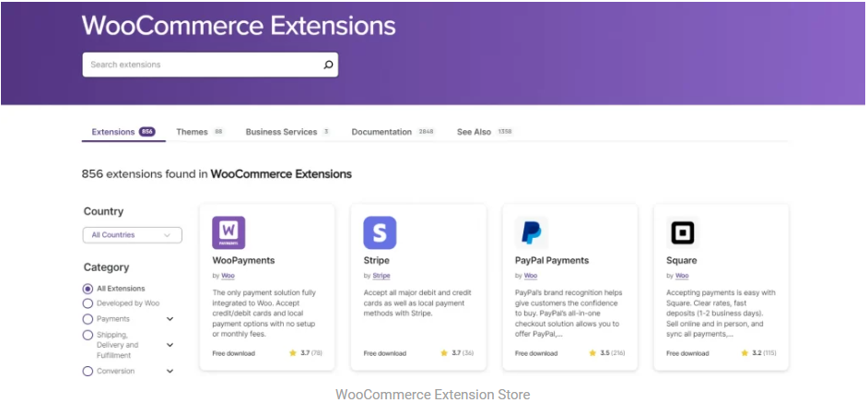Click Free download on Stripe card
Viewport: 868px width, 403px height.
tap(385, 354)
